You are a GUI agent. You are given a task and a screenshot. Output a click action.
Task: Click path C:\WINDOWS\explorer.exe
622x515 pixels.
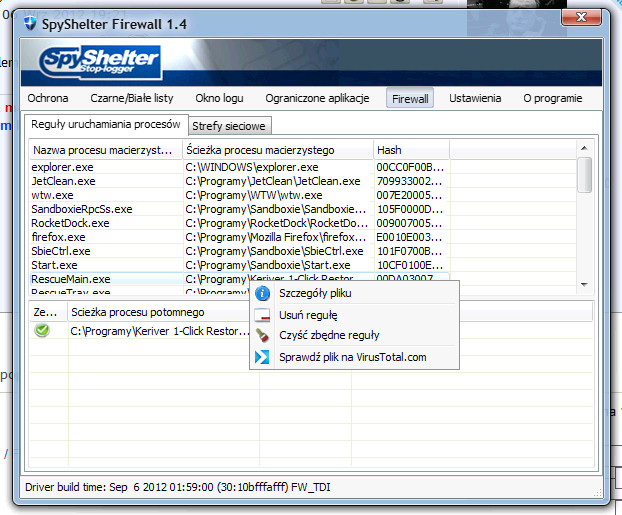click(x=251, y=167)
